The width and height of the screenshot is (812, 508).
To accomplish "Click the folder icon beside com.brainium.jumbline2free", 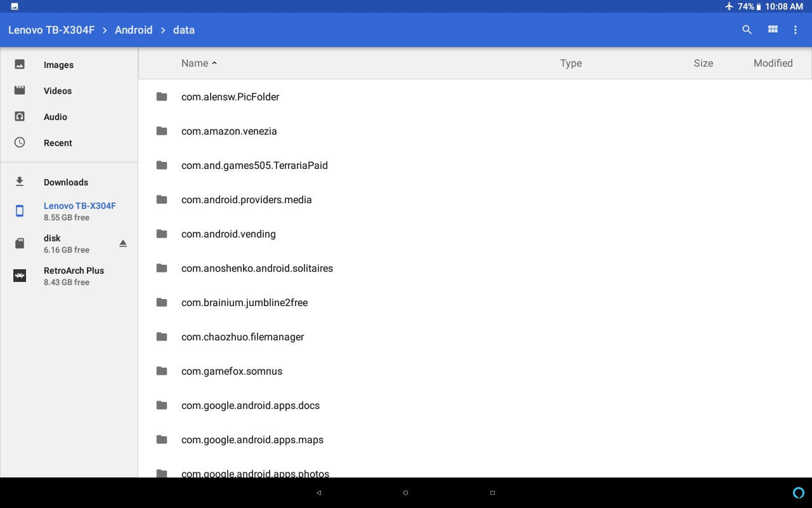I will tap(162, 302).
